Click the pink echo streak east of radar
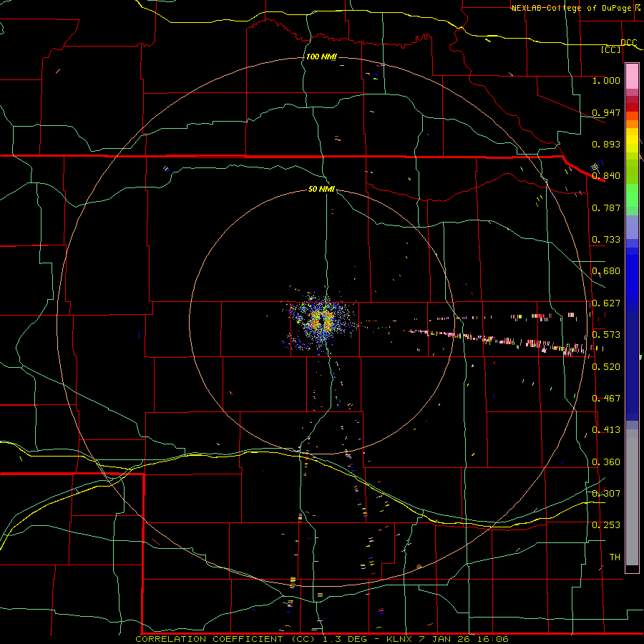Viewport: 644px width, 644px height. pyautogui.click(x=499, y=340)
